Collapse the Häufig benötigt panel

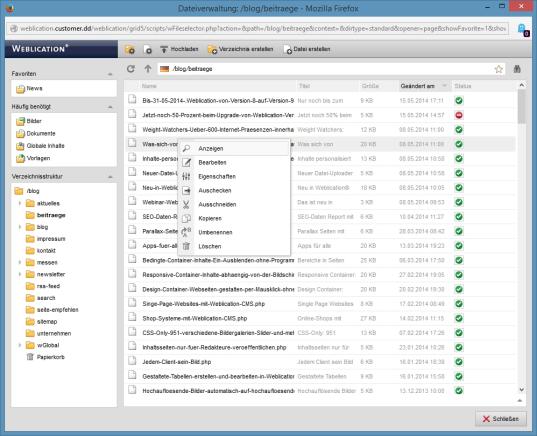click(110, 107)
